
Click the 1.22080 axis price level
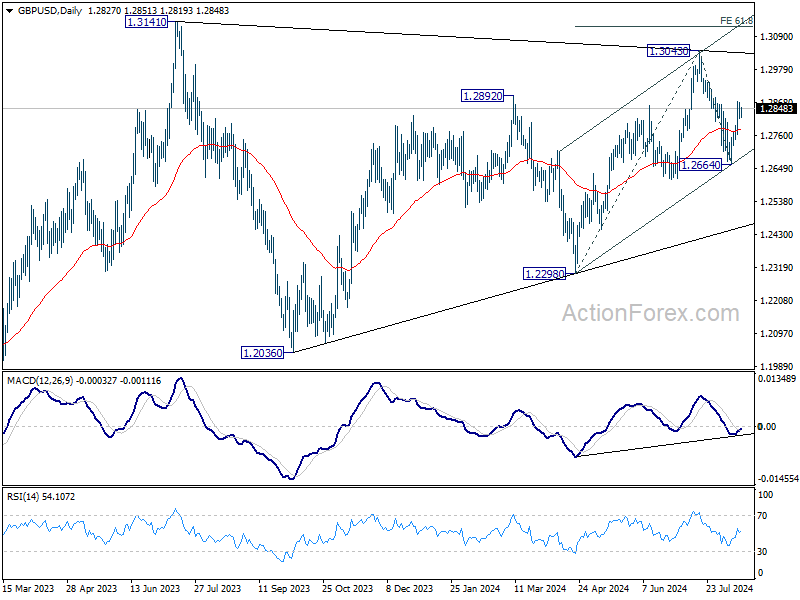pos(777,301)
